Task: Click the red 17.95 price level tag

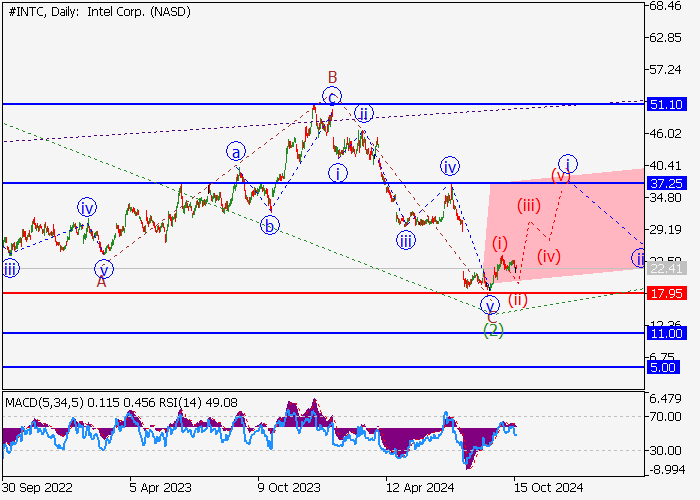Action: tap(667, 293)
